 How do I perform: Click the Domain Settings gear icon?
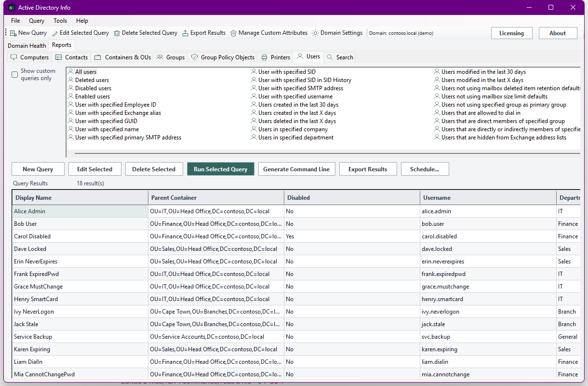315,33
